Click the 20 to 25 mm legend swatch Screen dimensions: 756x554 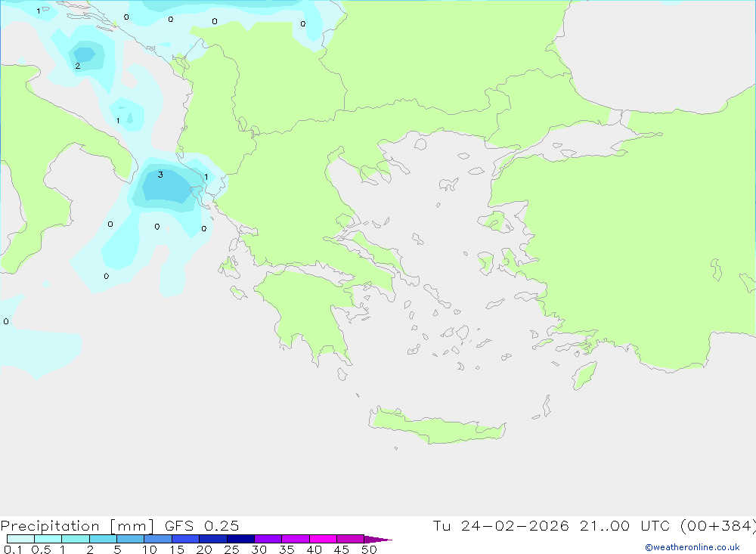[x=213, y=539]
